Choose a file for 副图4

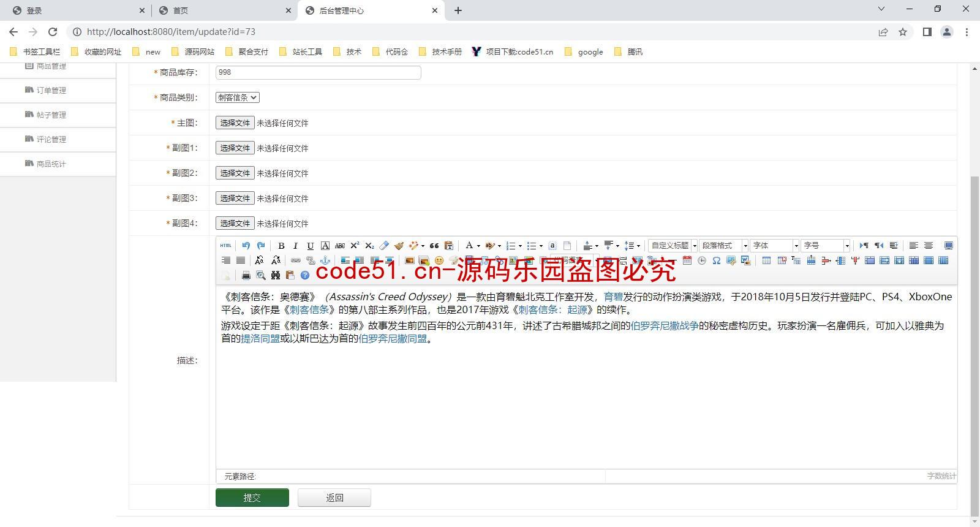pyautogui.click(x=235, y=224)
